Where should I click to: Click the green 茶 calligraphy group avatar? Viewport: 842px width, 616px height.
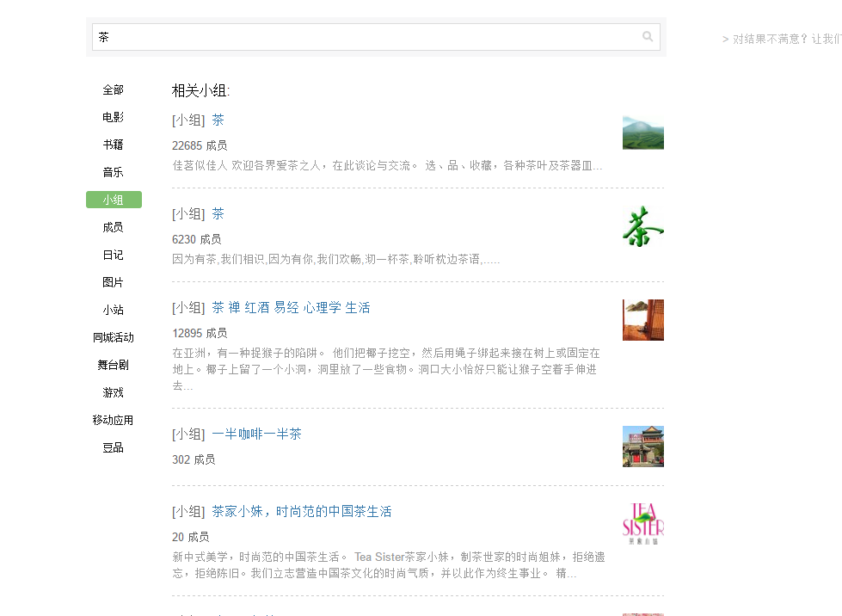[642, 226]
